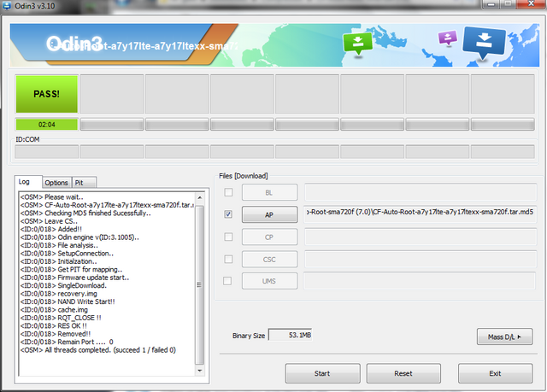Click the log vertical scrollbar thumb

(x=200, y=284)
